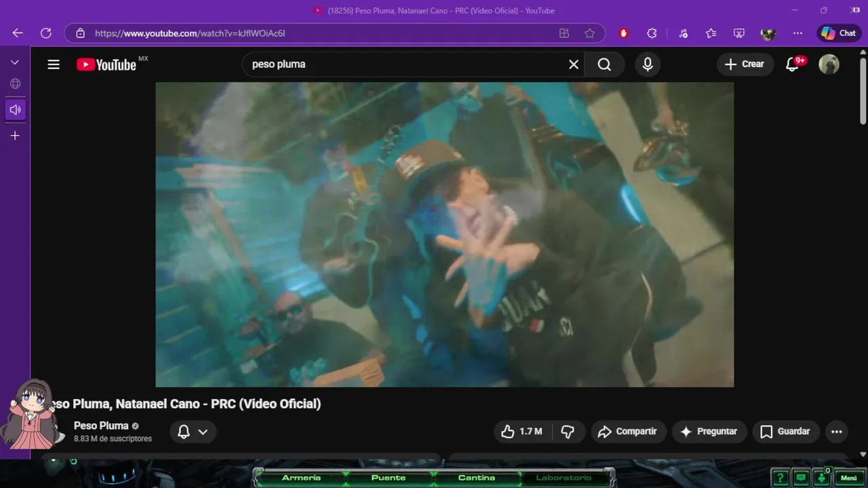Go to the YouTube home logo
Viewport: 868px width, 488px height.
(x=106, y=64)
